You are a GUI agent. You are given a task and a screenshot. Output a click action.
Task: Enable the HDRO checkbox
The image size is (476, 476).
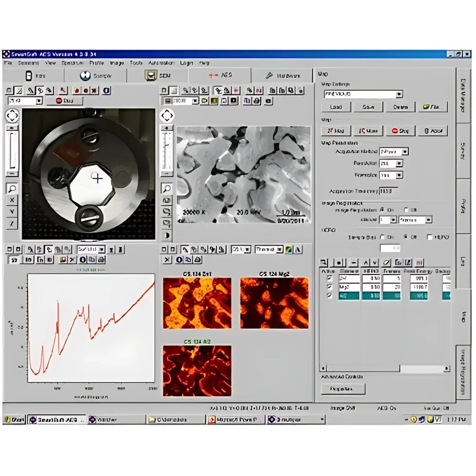click(430, 237)
